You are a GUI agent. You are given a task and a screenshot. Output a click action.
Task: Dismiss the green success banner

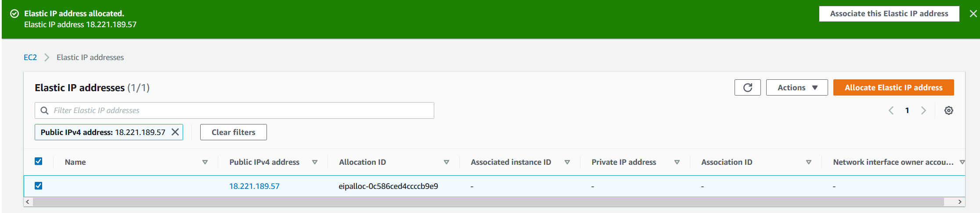tap(973, 14)
